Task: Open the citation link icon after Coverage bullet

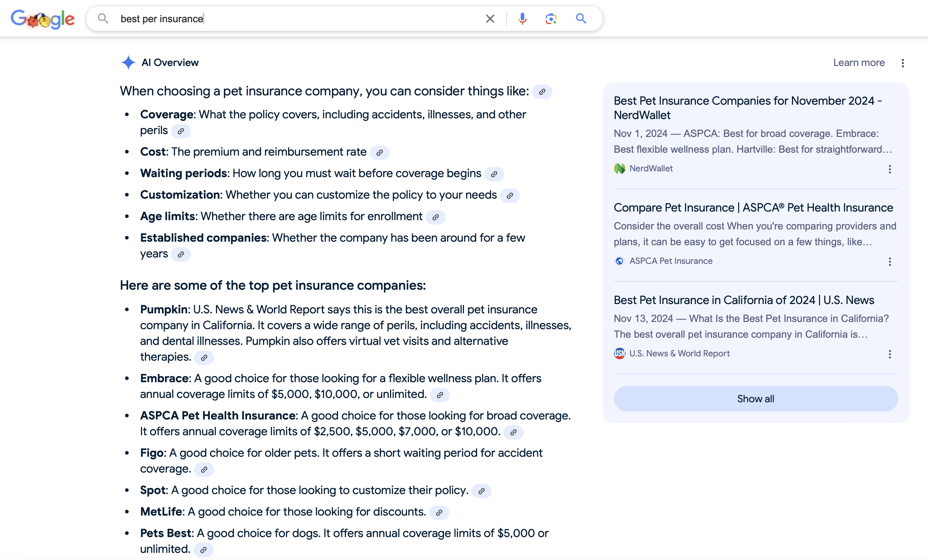Action: point(182,131)
